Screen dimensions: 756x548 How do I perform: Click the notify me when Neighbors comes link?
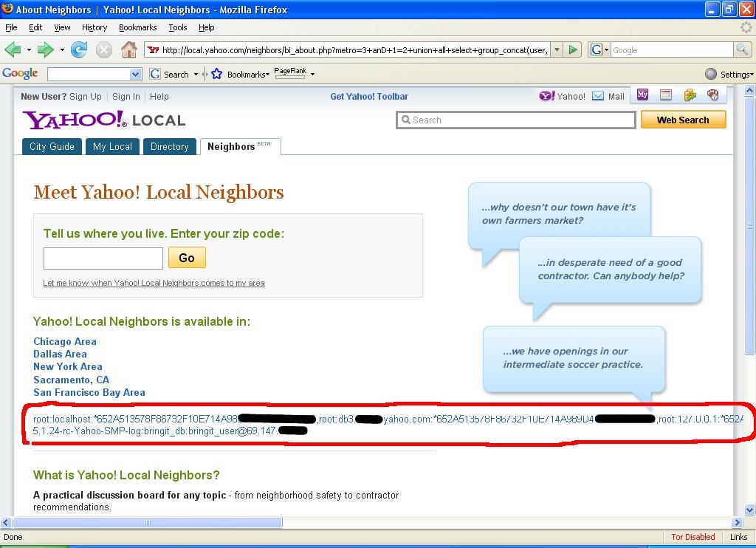pyautogui.click(x=154, y=283)
